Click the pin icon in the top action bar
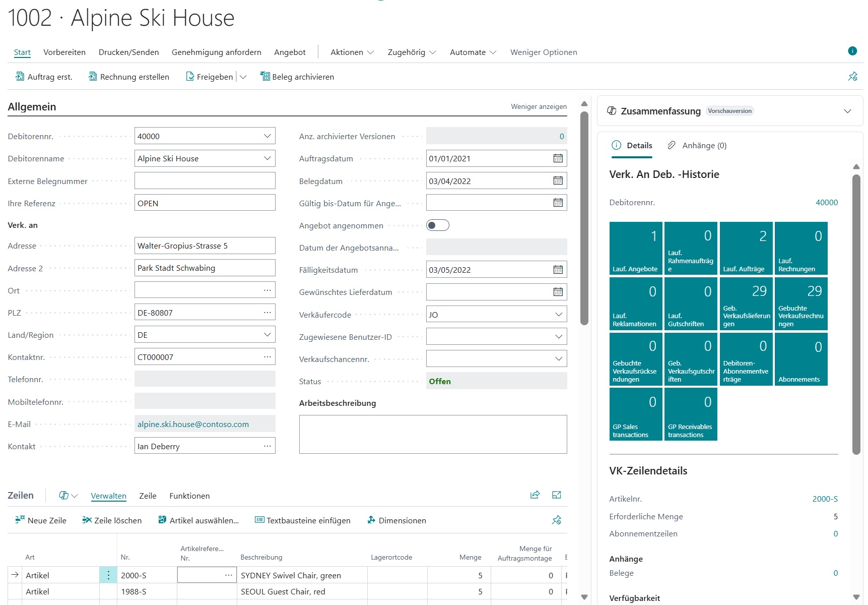 click(852, 77)
